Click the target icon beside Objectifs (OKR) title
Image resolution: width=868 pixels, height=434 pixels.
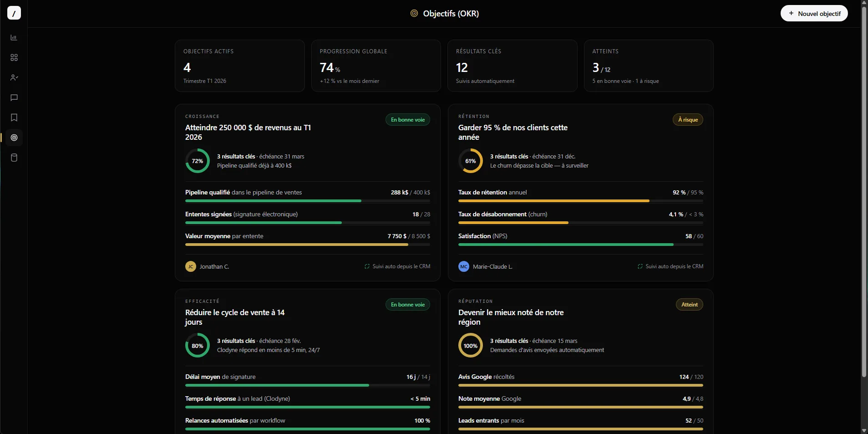[414, 13]
